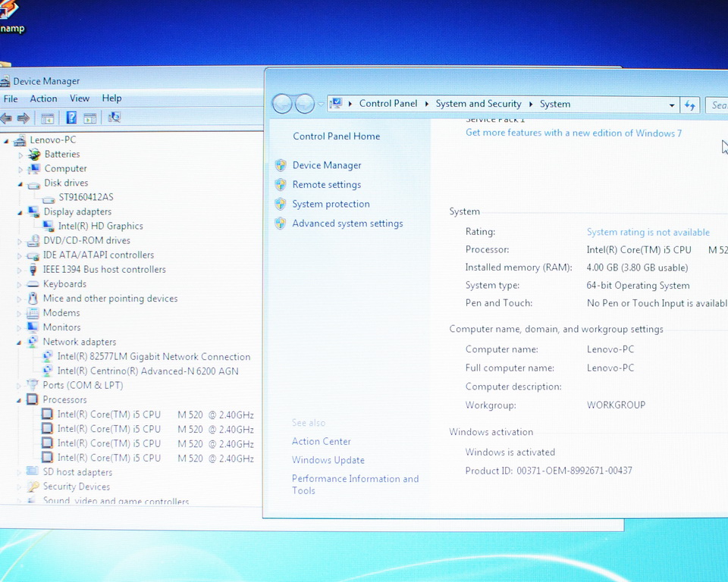Click System and Security breadcrumb

pos(479,104)
